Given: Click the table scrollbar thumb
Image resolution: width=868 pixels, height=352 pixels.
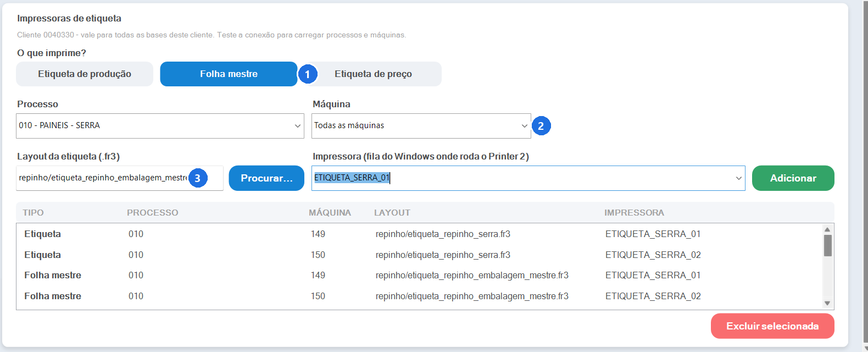Looking at the screenshot, I should tap(828, 245).
